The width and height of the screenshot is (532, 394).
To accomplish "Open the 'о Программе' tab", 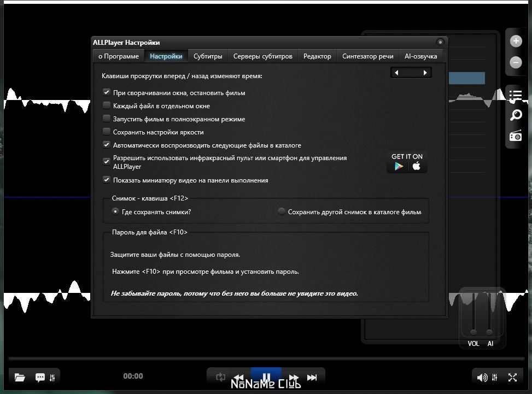I will 119,56.
